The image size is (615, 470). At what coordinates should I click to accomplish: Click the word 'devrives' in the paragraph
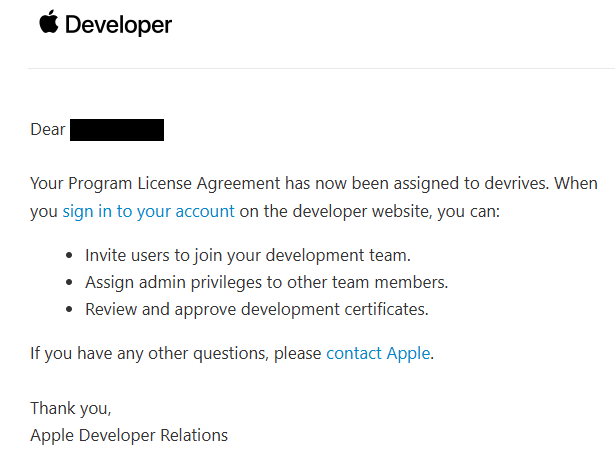click(516, 184)
